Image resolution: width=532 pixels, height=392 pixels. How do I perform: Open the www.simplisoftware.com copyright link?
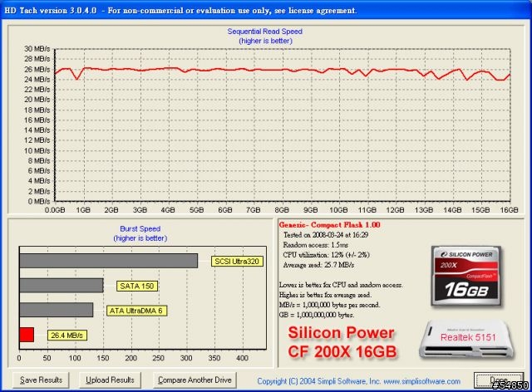click(358, 381)
